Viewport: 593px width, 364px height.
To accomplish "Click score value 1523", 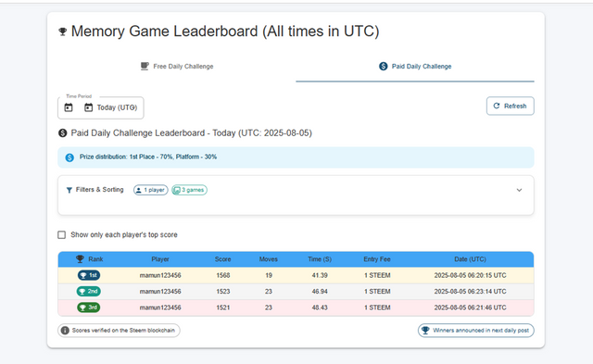I will point(223,292).
